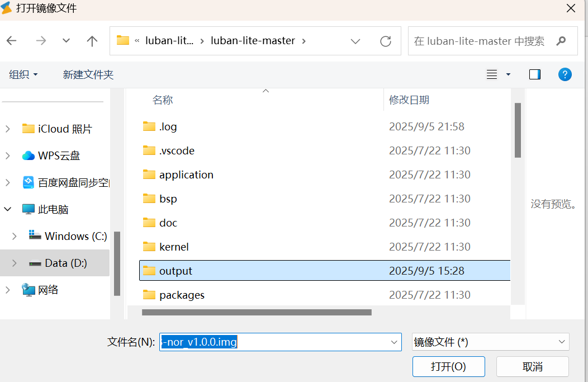Screen dimensions: 588x382
Task: Select the luban-lit... parent breadcrumb
Action: pos(169,40)
